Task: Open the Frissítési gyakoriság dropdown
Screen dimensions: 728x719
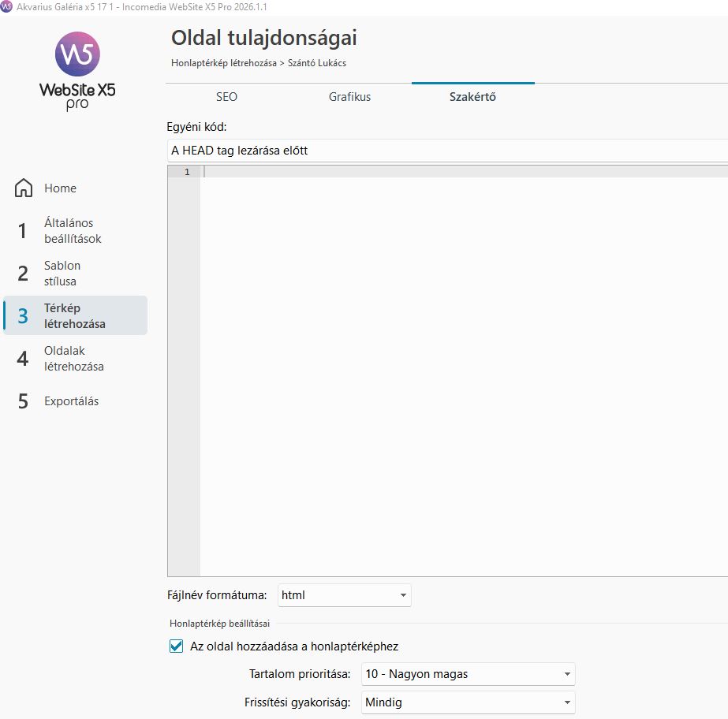Action: click(x=468, y=702)
